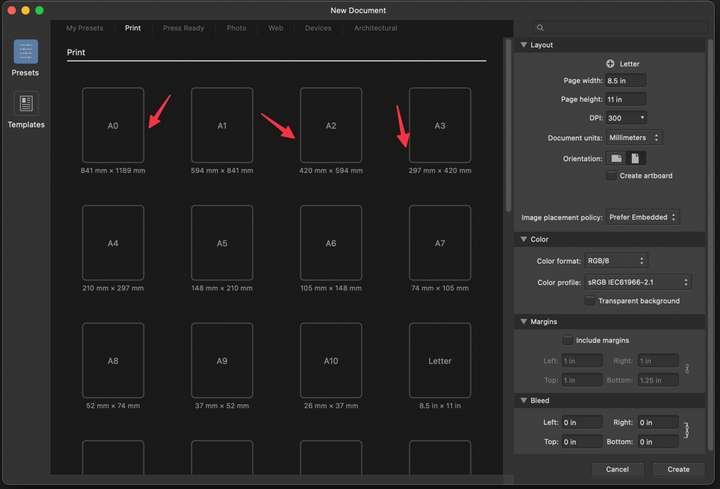Check the Include margins option
Image resolution: width=720 pixels, height=489 pixels.
pyautogui.click(x=568, y=340)
